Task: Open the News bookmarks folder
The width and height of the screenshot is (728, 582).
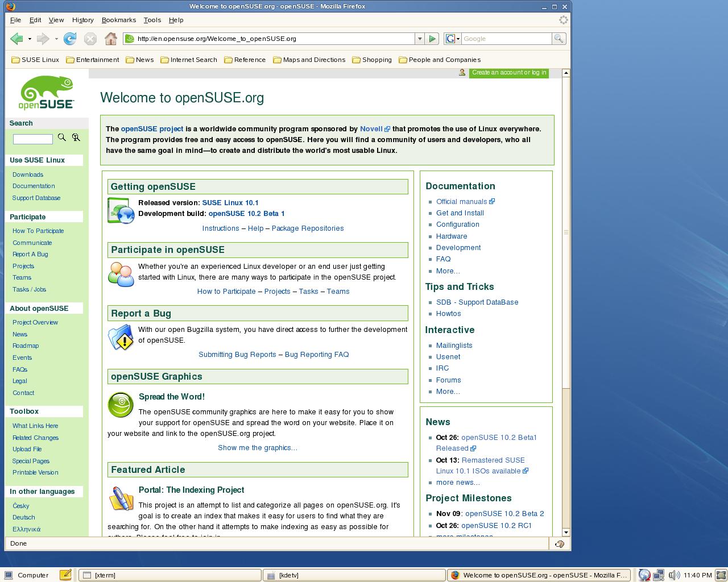Action: coord(140,60)
